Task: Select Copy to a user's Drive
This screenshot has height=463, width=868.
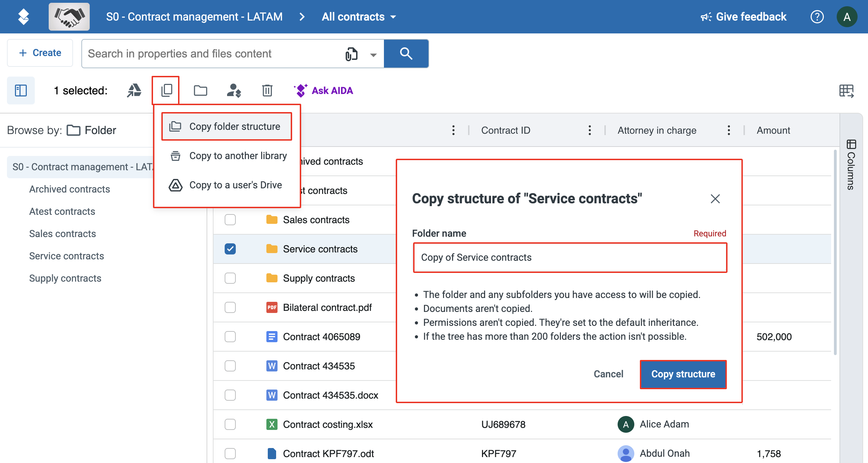Action: [x=227, y=185]
